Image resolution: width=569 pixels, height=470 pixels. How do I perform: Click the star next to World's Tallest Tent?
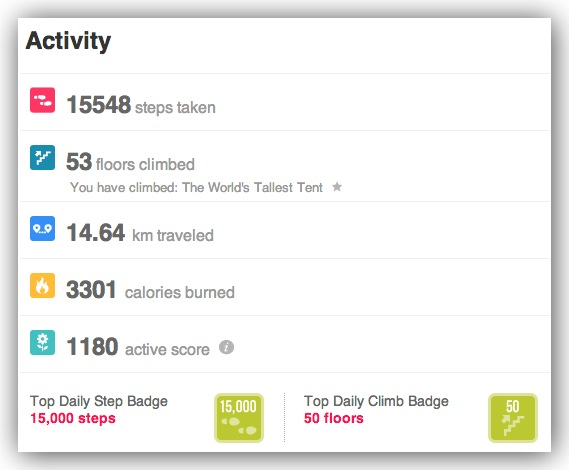pos(337,187)
